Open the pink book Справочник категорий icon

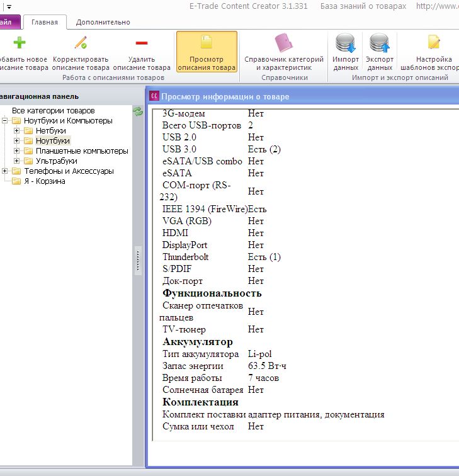(283, 43)
